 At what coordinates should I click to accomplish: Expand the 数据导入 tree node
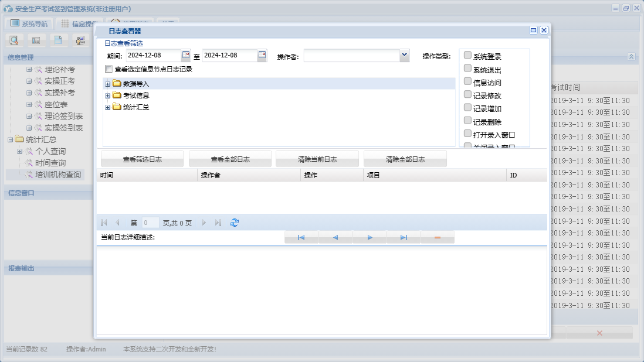click(x=107, y=84)
